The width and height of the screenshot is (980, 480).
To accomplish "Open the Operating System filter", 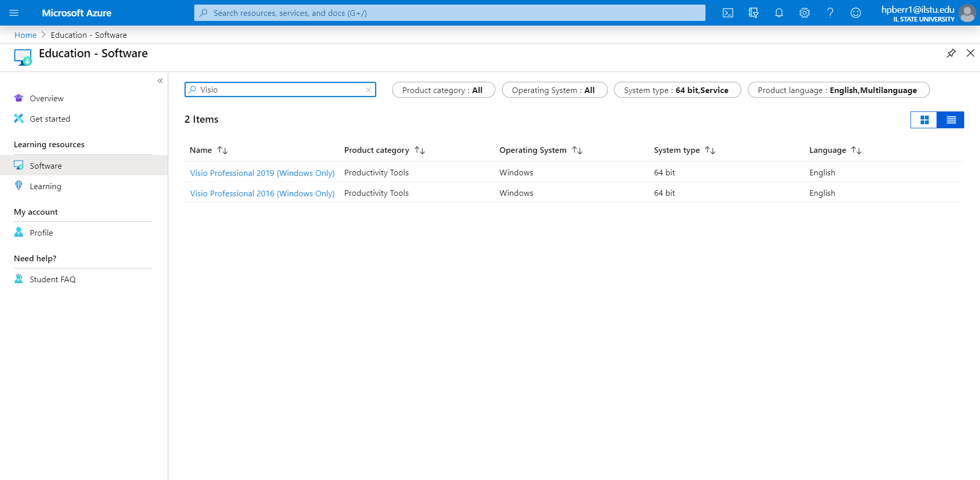I will pyautogui.click(x=554, y=90).
